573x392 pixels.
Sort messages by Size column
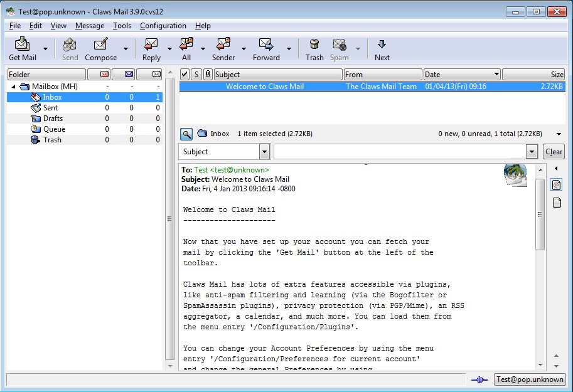tap(533, 74)
